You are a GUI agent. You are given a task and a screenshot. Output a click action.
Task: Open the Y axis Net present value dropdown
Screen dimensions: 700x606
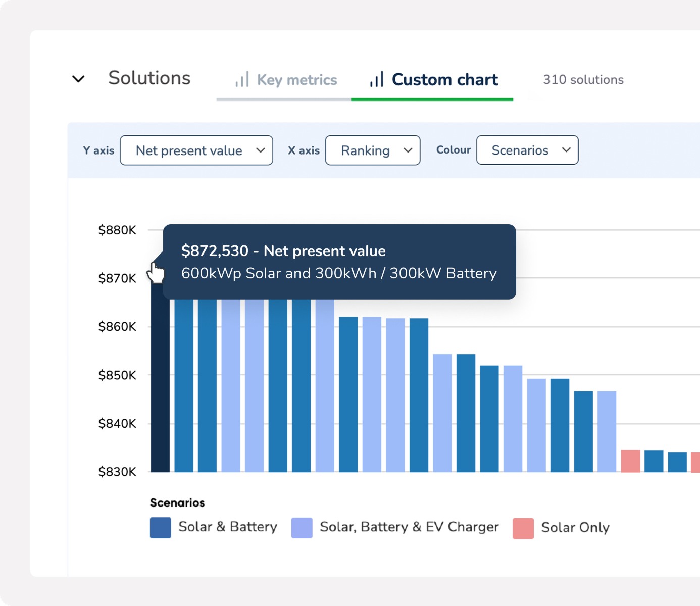pyautogui.click(x=196, y=150)
